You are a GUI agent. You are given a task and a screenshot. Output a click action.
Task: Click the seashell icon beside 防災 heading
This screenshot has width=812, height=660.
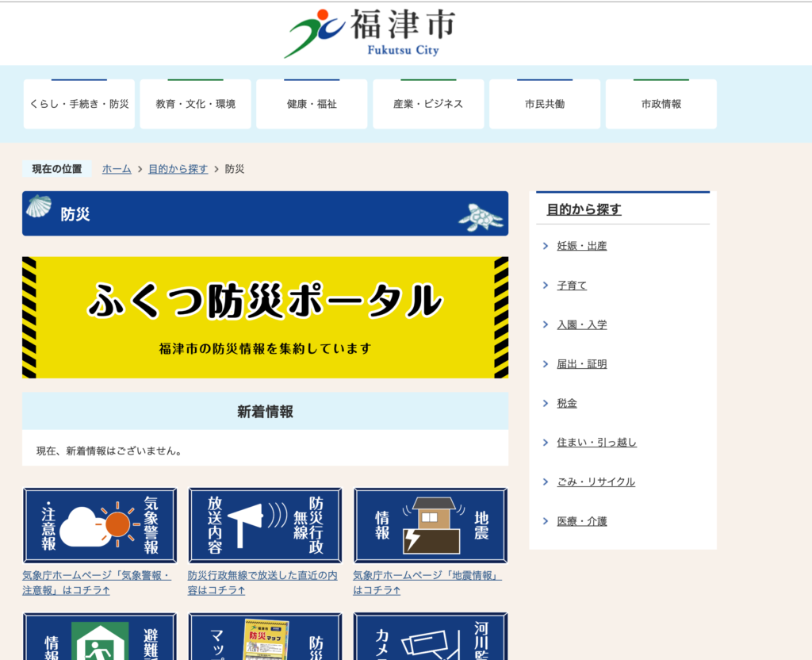[39, 208]
